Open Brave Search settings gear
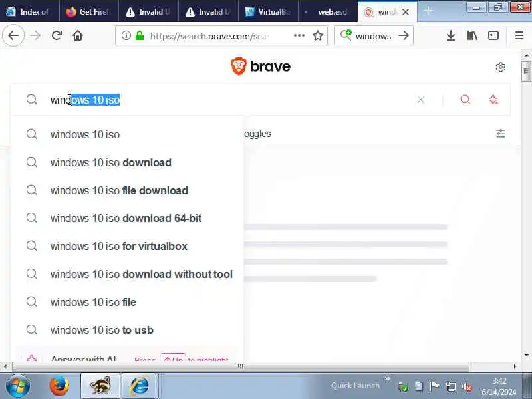532x399 pixels. click(x=501, y=67)
